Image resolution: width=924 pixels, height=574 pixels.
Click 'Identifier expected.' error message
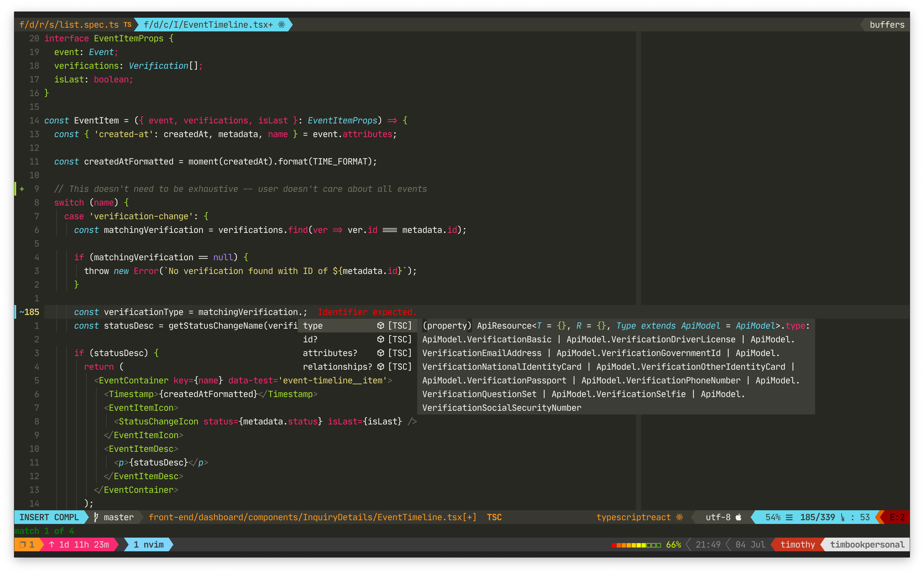coord(367,312)
